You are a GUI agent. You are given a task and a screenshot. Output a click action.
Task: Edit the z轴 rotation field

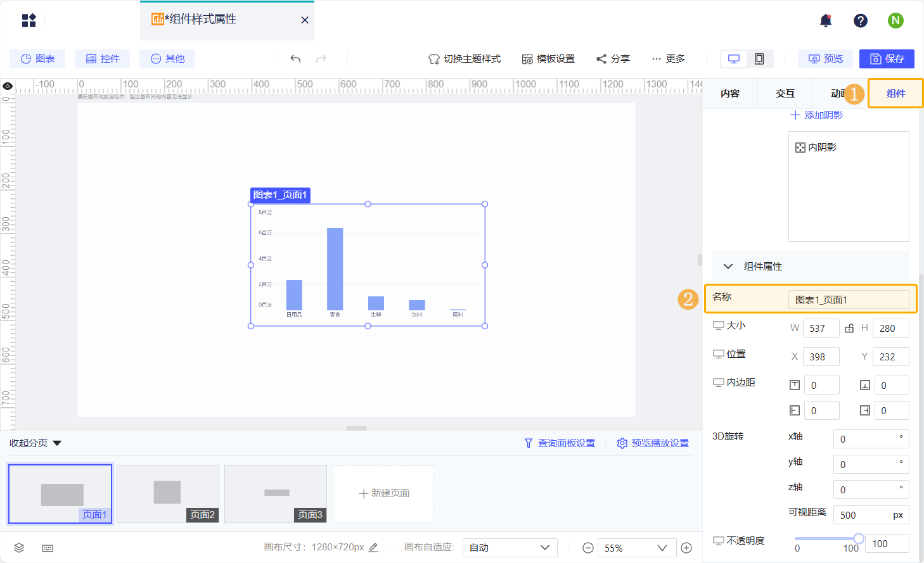point(871,490)
